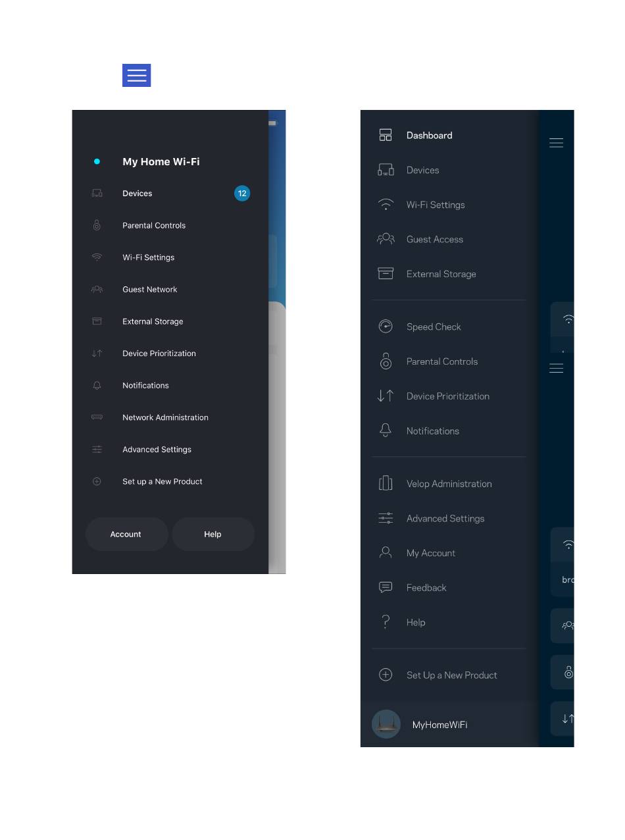Open Advanced Settings in left menu
The width and height of the screenshot is (625, 840).
157,450
